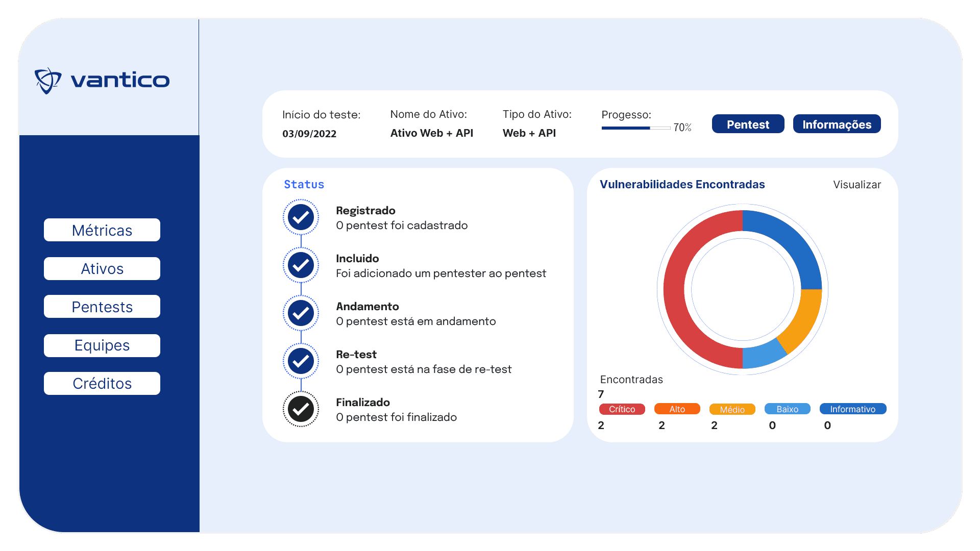
Task: Click the Encontradas count of 7
Action: point(601,394)
